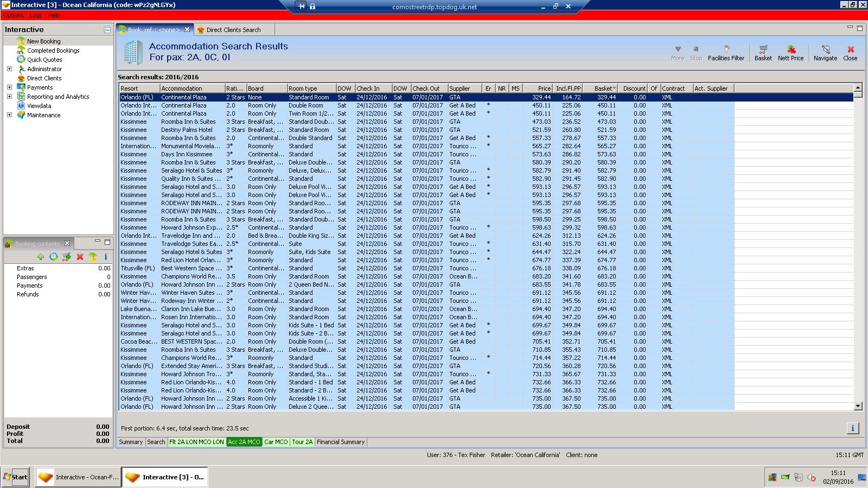
Task: Select the Clarion Inn Lake Buena row
Action: (426, 309)
